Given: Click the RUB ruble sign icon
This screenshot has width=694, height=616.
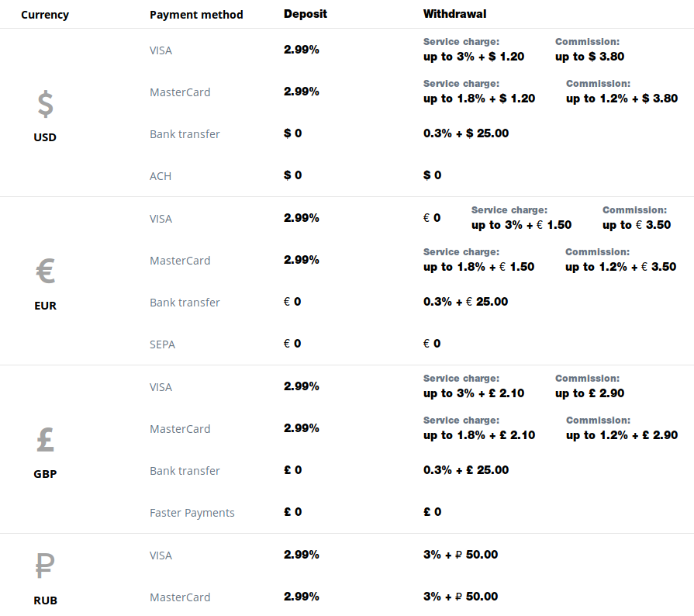Looking at the screenshot, I should pyautogui.click(x=45, y=566).
